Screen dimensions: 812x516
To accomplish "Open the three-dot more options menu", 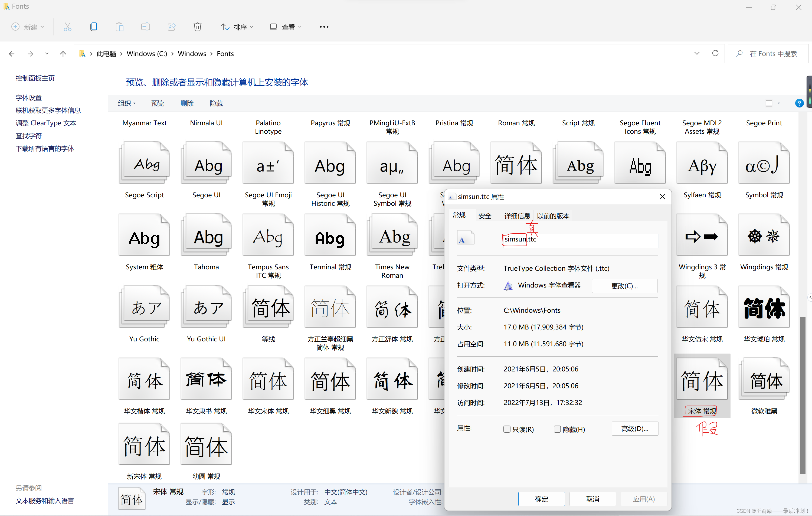I will (x=324, y=27).
